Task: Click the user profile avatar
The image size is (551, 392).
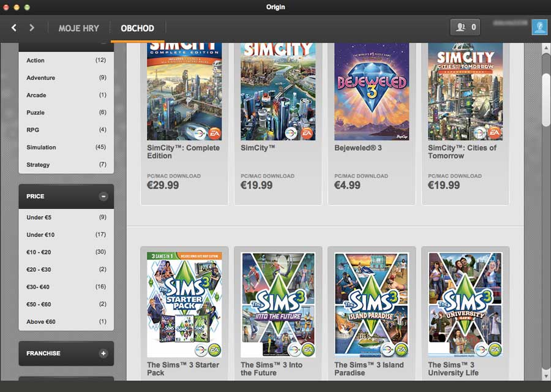Action: click(539, 28)
